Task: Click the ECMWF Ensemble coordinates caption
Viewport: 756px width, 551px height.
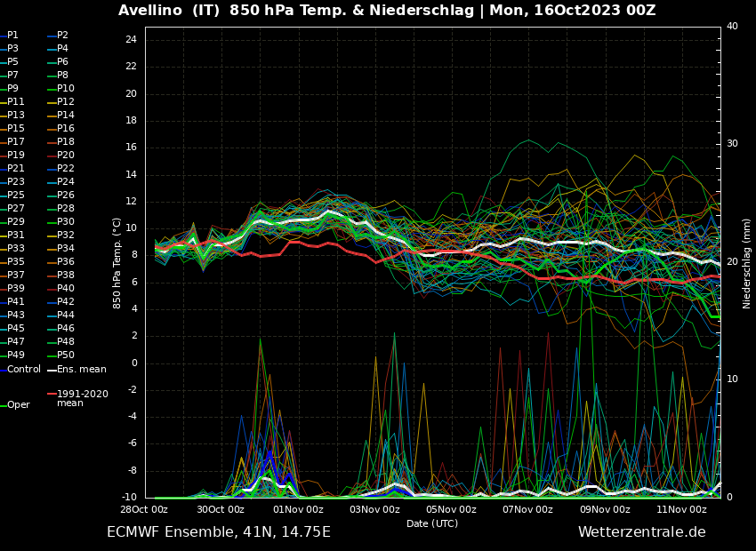Action: 218,532
